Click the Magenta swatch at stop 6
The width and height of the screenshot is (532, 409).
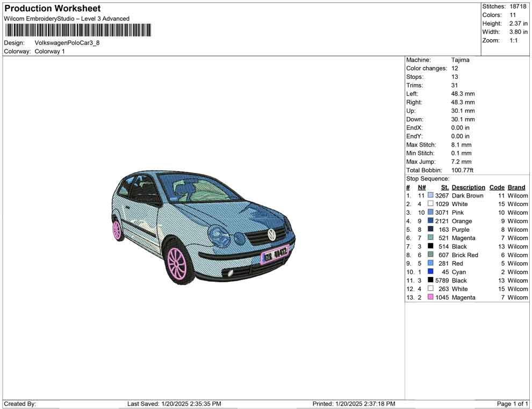(x=430, y=238)
